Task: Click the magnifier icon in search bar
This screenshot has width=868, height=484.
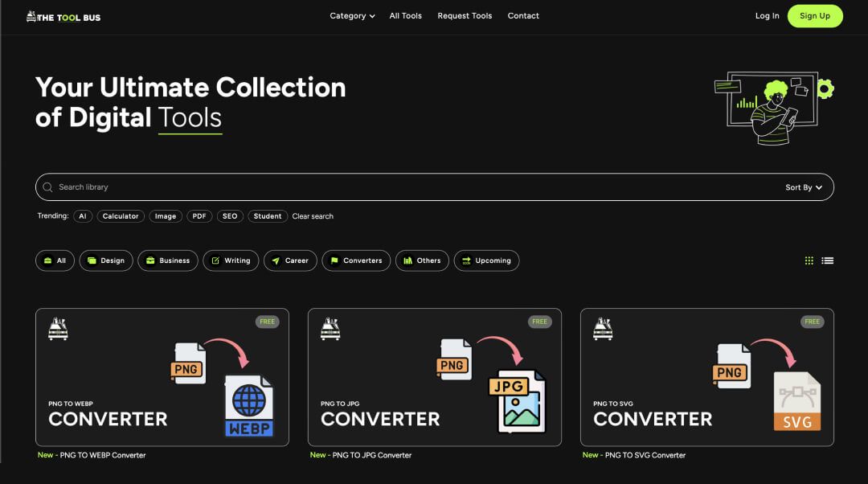Action: point(47,187)
